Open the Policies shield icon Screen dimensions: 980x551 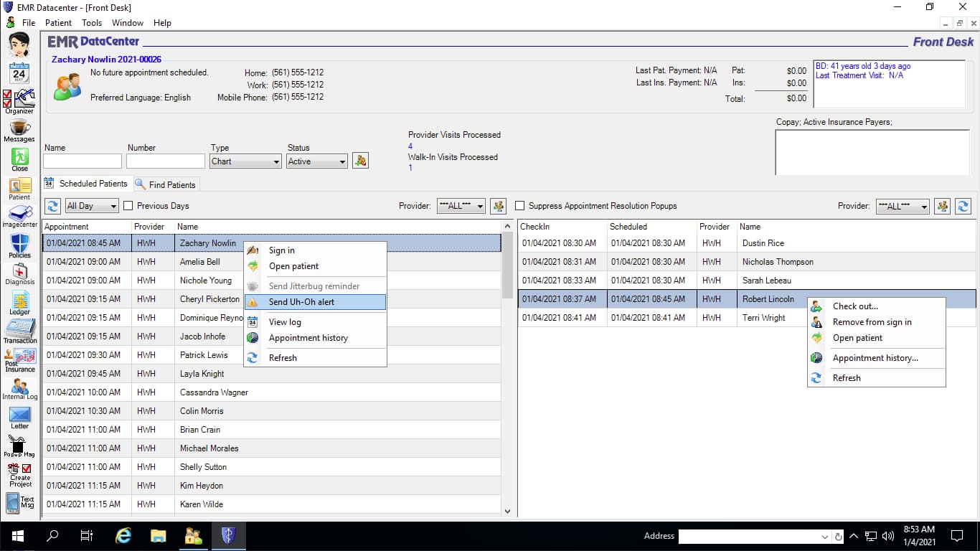click(x=19, y=244)
